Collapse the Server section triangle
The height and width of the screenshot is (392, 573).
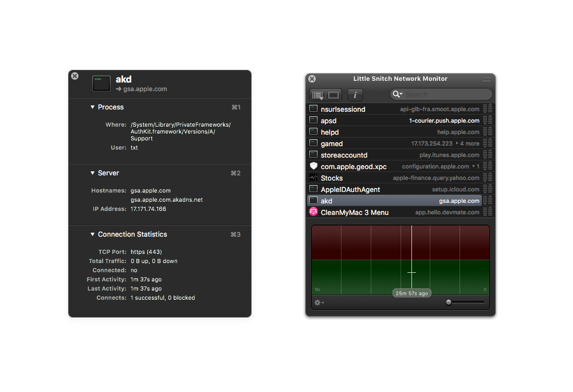coord(92,173)
